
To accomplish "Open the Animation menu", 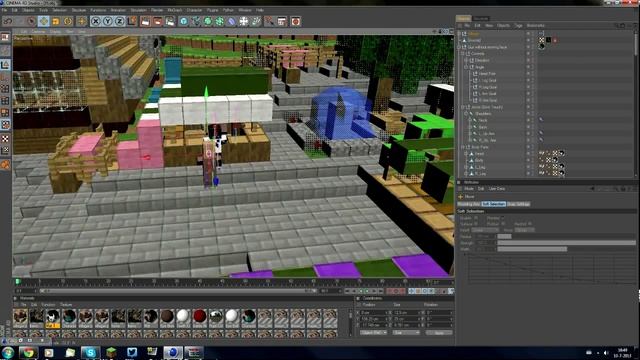I will click(x=118, y=10).
